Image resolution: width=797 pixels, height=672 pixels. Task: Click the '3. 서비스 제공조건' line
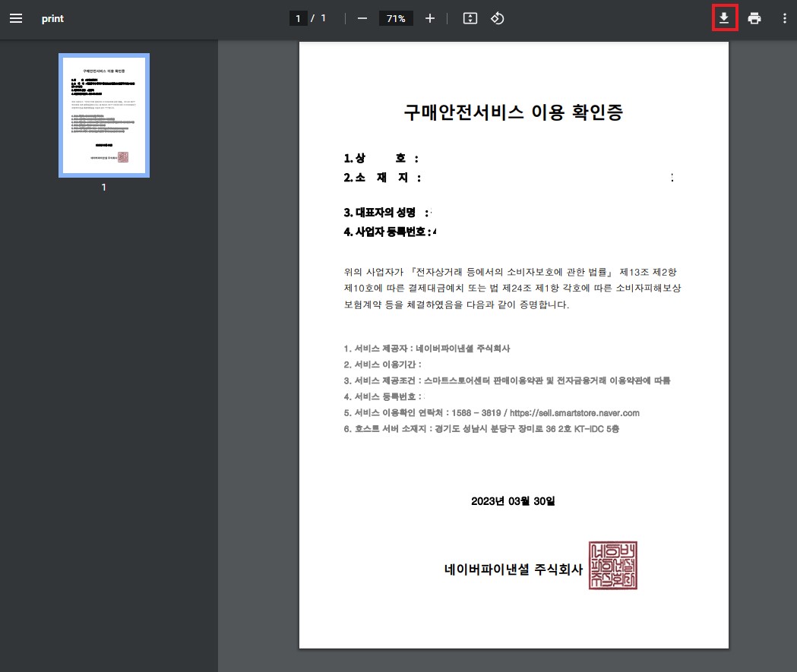[x=507, y=380]
